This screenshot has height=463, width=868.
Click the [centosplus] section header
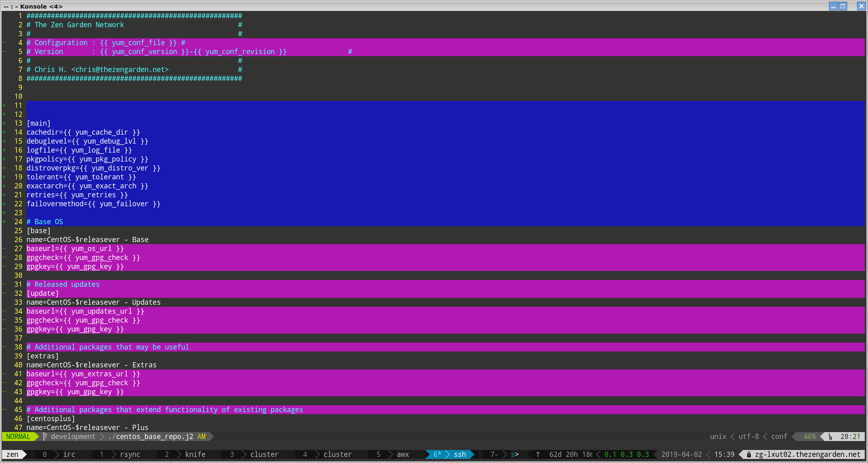tap(51, 419)
